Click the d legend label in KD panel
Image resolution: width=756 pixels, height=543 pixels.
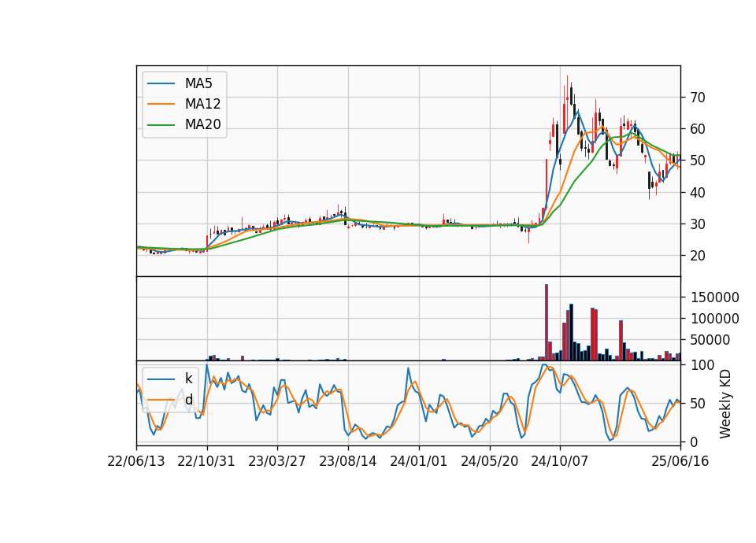[188, 400]
